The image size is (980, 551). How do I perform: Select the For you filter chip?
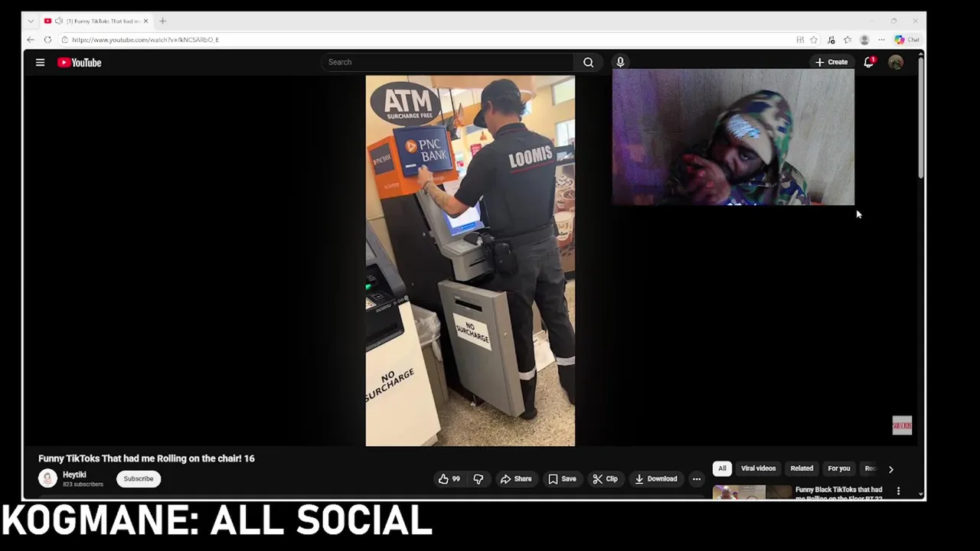838,468
